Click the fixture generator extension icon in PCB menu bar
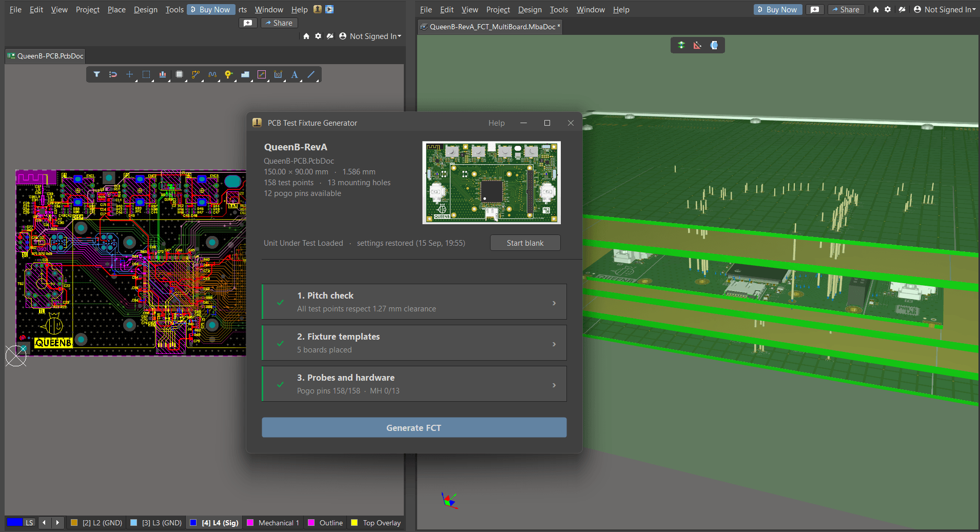This screenshot has height=532, width=980. point(318,9)
